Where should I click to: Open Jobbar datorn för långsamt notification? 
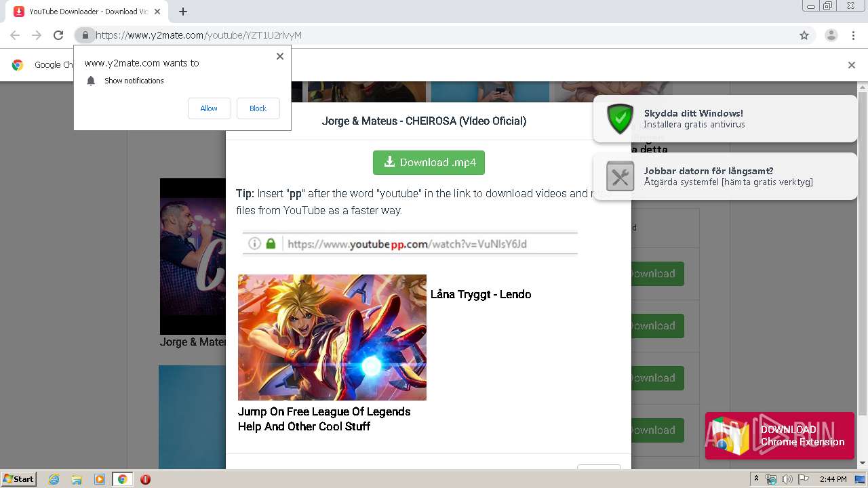[x=725, y=176]
